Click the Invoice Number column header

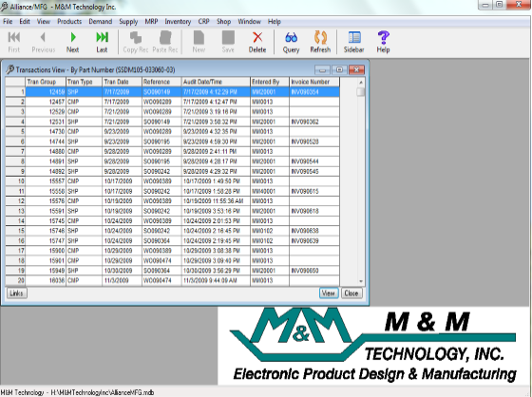(314, 82)
